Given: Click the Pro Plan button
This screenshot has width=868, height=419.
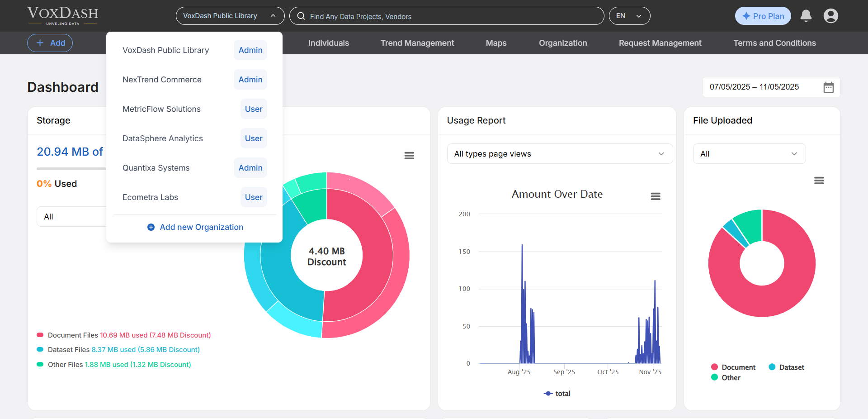Looking at the screenshot, I should point(763,16).
